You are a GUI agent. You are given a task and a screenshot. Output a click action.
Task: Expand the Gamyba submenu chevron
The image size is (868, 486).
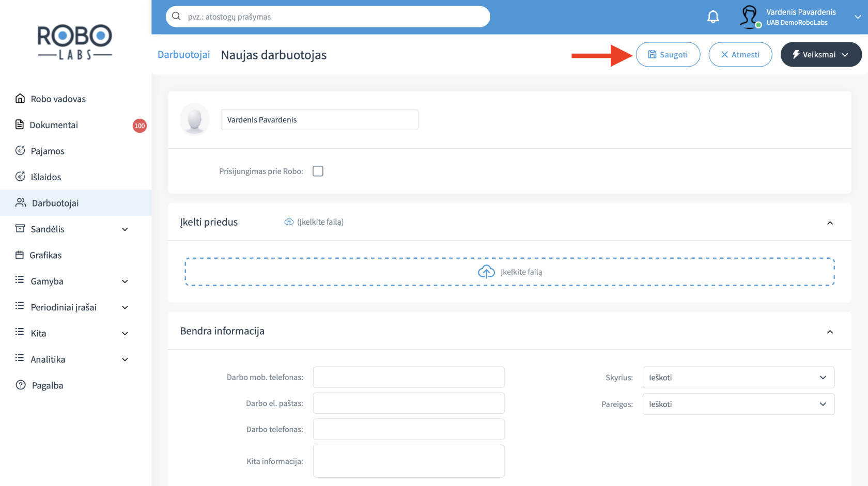click(125, 281)
